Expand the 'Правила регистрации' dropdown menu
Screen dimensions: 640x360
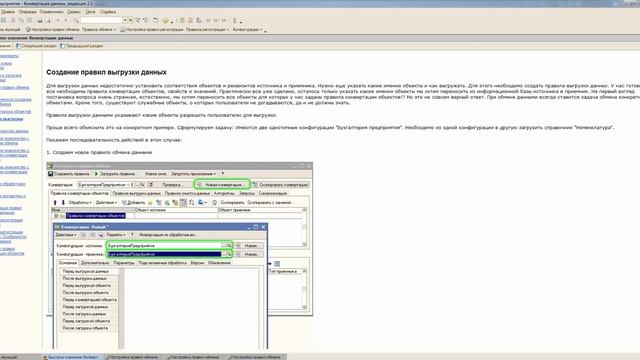[207, 30]
